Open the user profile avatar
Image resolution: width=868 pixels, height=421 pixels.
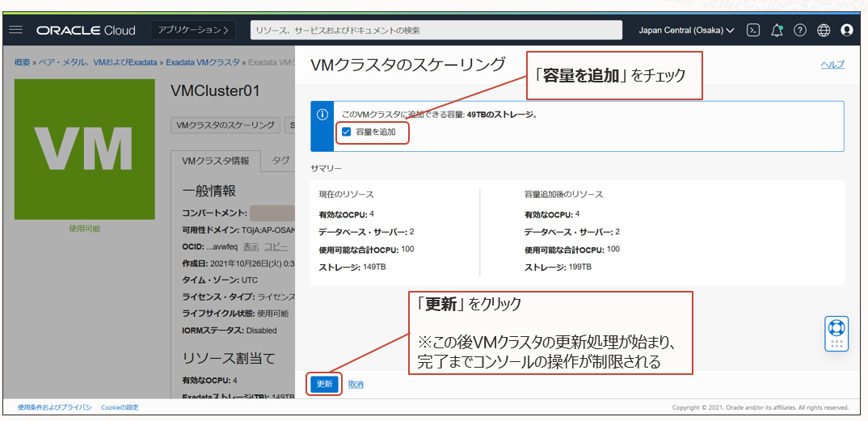(x=847, y=30)
